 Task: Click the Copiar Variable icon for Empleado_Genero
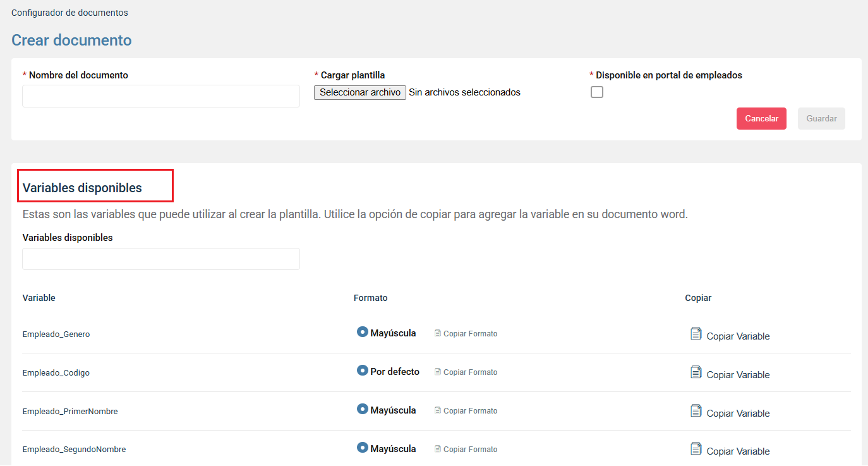(696, 333)
